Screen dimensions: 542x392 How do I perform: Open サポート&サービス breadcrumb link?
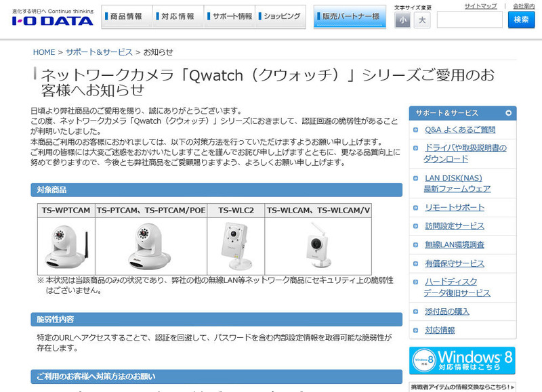99,52
